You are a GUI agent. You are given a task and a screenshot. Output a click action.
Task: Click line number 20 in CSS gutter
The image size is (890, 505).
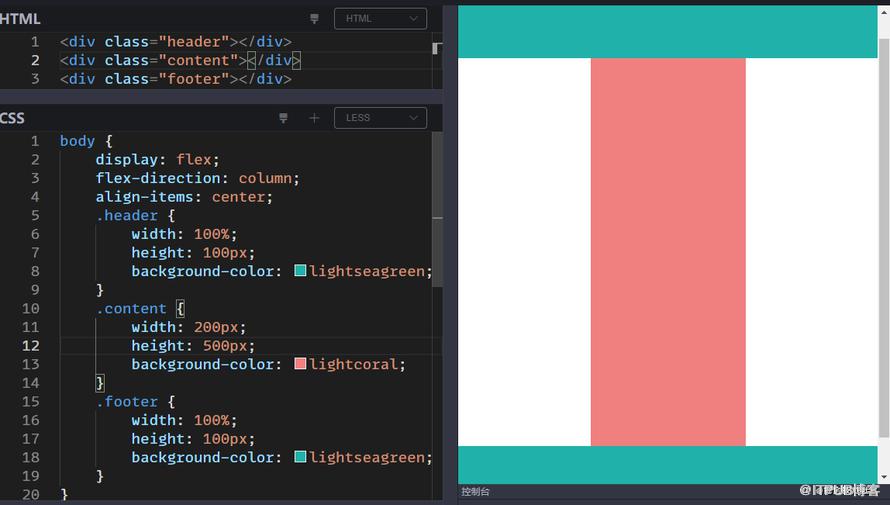31,494
